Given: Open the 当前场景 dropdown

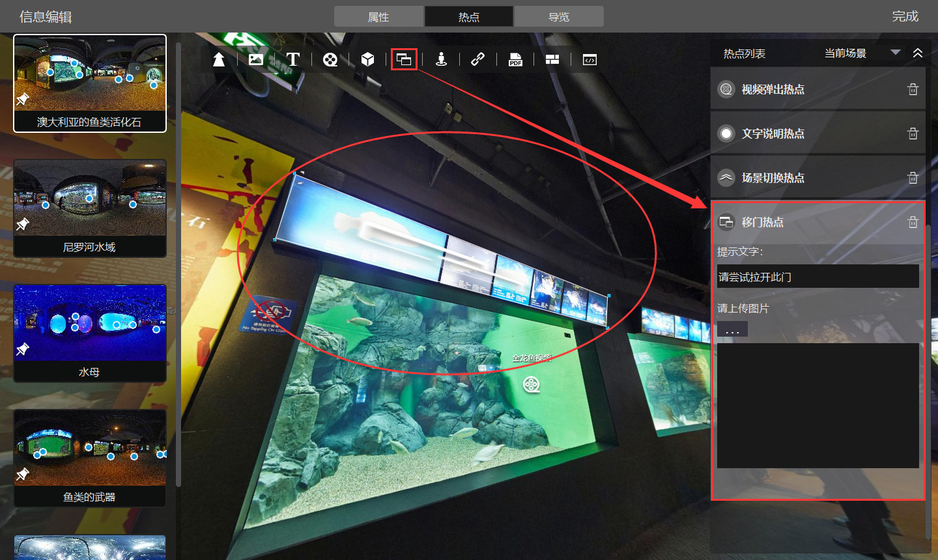Looking at the screenshot, I should pyautogui.click(x=895, y=53).
